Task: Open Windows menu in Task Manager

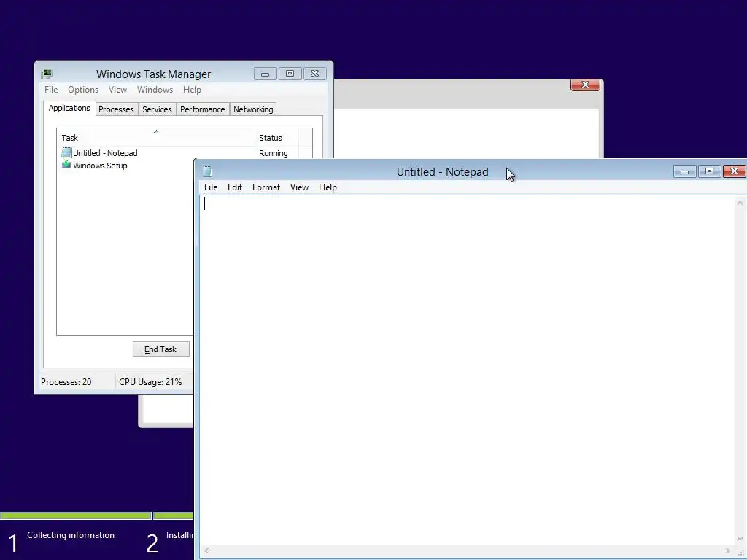Action: (155, 90)
